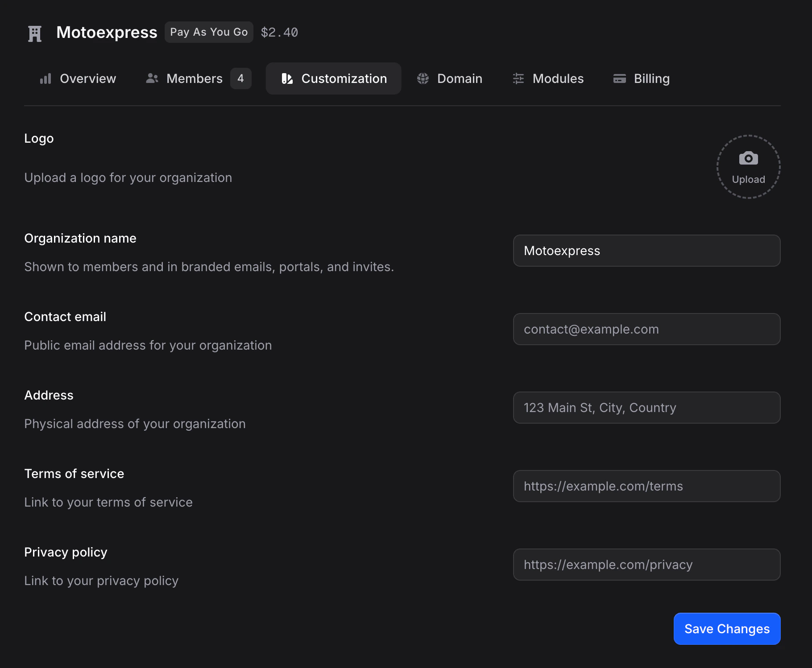812x668 pixels.
Task: Click the Contact email input field
Action: click(646, 329)
